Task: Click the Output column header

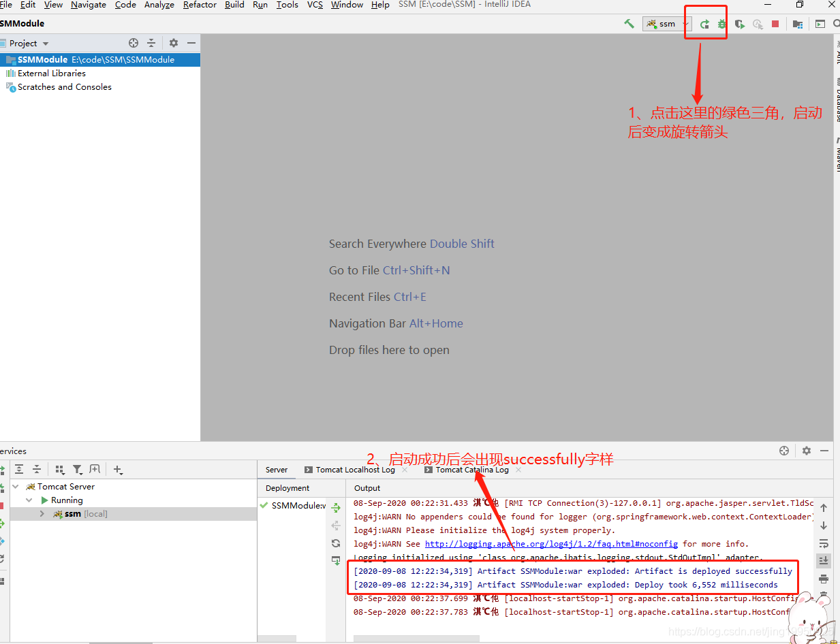Action: click(x=367, y=488)
